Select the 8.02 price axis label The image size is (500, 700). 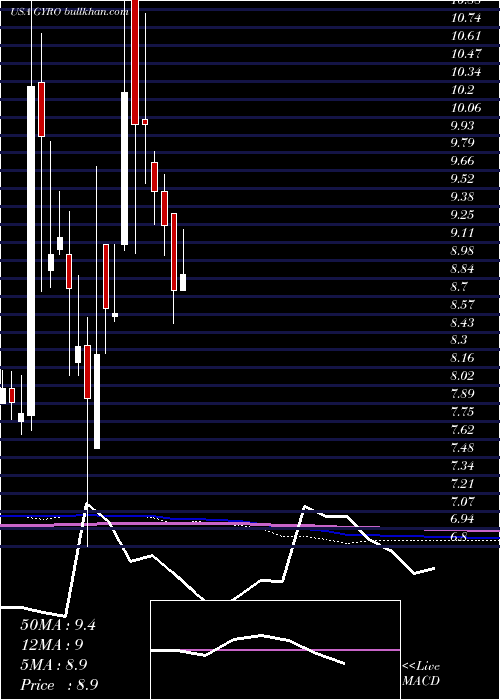click(x=462, y=376)
